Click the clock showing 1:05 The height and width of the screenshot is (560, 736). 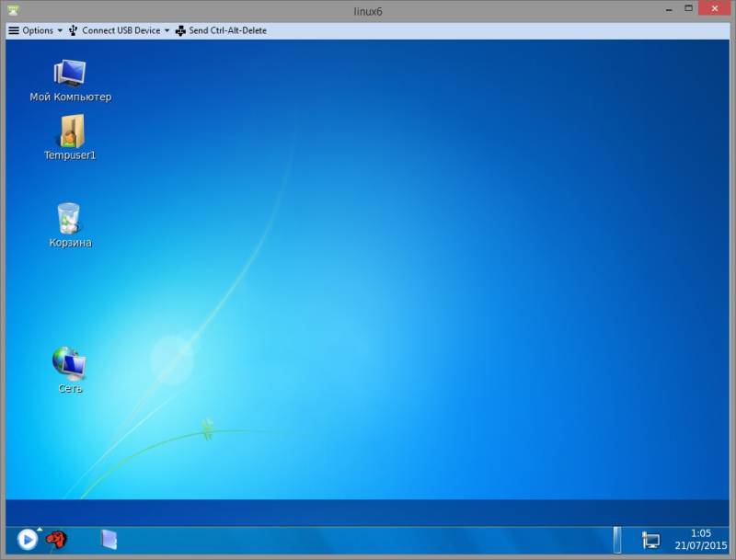click(x=701, y=533)
